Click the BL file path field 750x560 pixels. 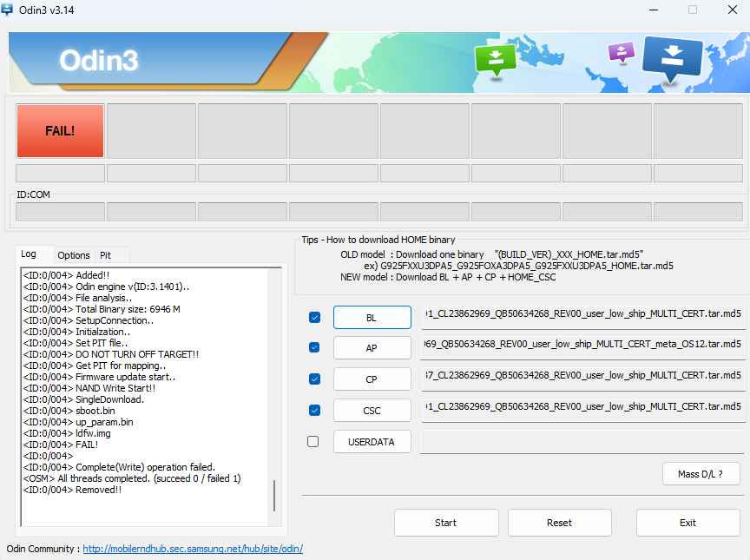583,317
